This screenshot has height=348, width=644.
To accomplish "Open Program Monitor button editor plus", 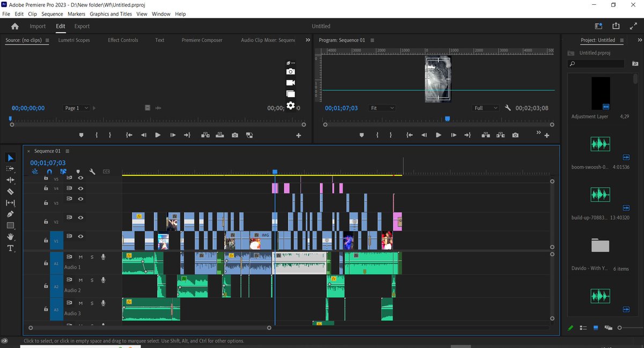I will tap(547, 136).
